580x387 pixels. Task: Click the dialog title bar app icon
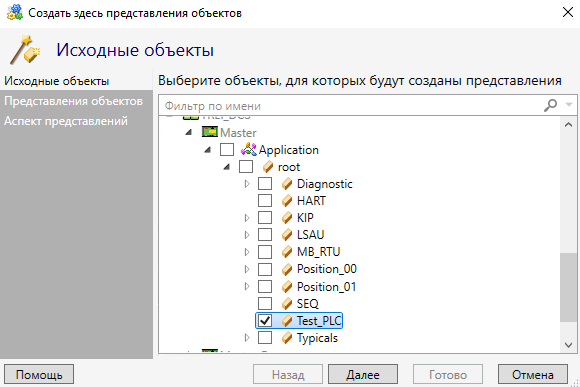[15, 12]
